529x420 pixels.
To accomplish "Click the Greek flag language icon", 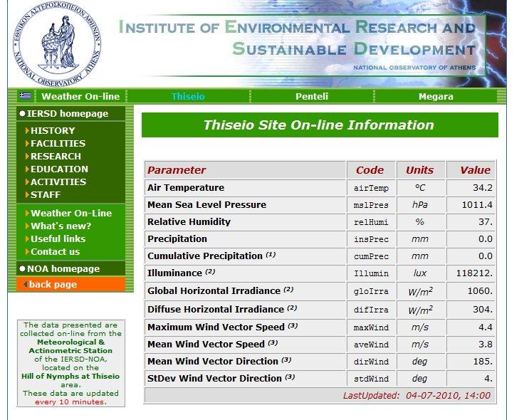I will pos(26,96).
